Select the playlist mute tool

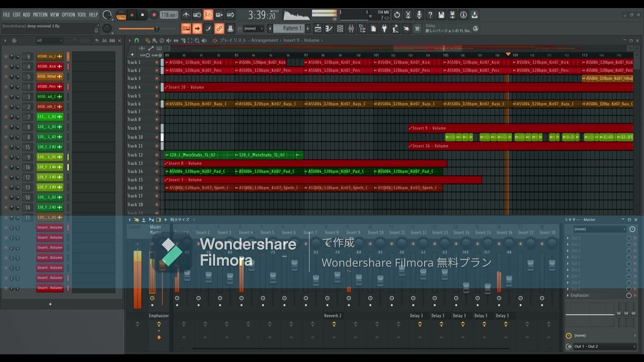coord(169,40)
